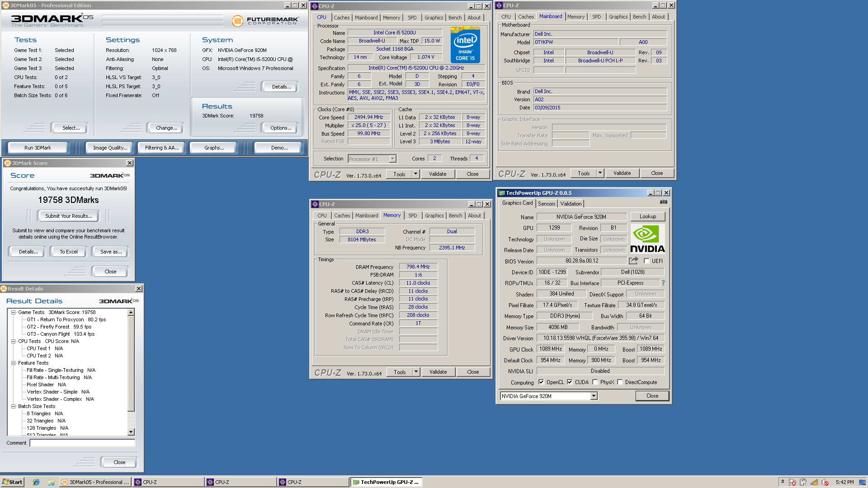The height and width of the screenshot is (488, 868).
Task: Switch to 3DMark05 Professional taskbar button
Action: [95, 482]
